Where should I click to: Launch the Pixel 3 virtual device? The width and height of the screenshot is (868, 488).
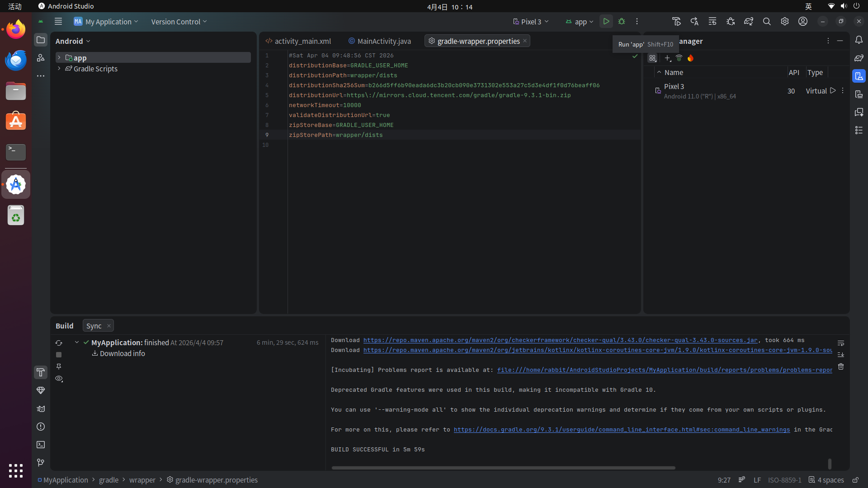click(x=833, y=91)
